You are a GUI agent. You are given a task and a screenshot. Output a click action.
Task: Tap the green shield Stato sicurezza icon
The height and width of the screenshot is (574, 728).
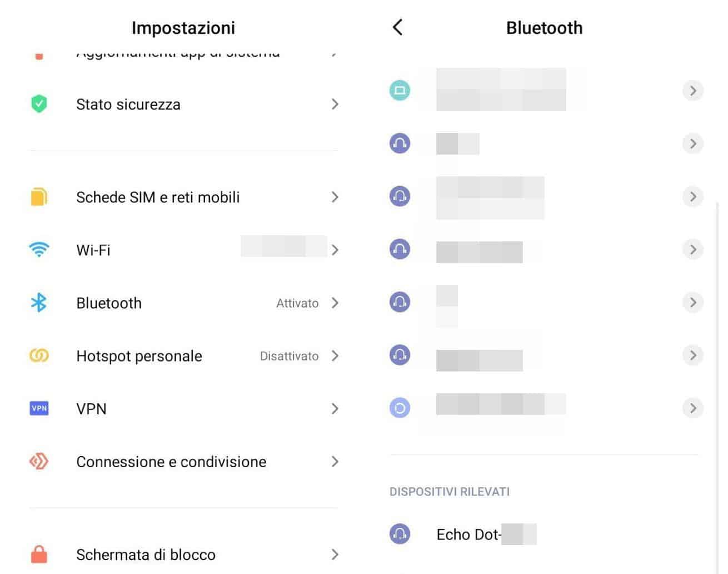pos(39,104)
